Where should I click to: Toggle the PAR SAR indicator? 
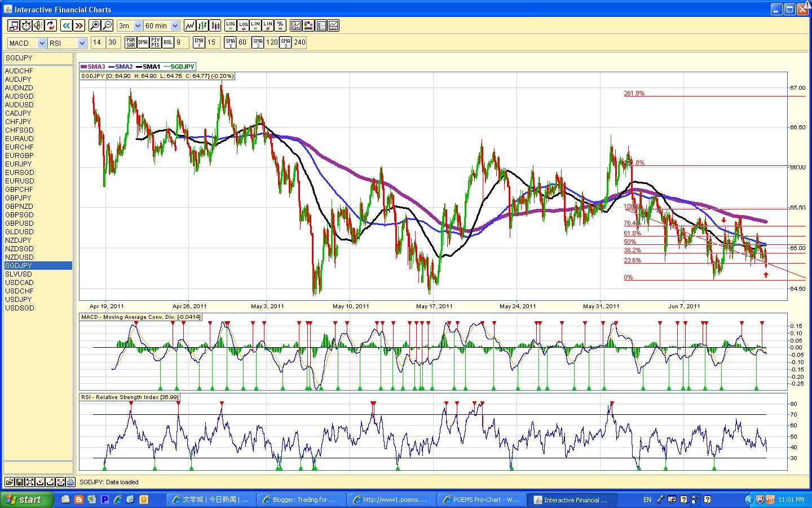(131, 42)
